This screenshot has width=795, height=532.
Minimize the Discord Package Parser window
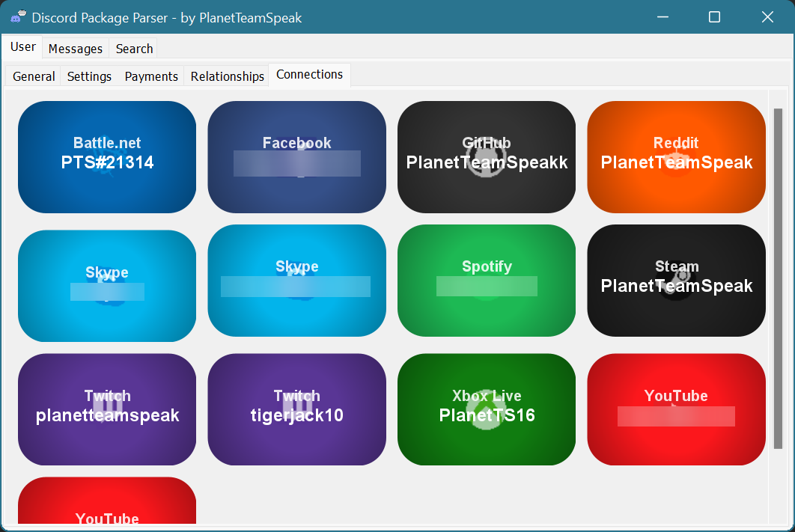click(x=662, y=17)
